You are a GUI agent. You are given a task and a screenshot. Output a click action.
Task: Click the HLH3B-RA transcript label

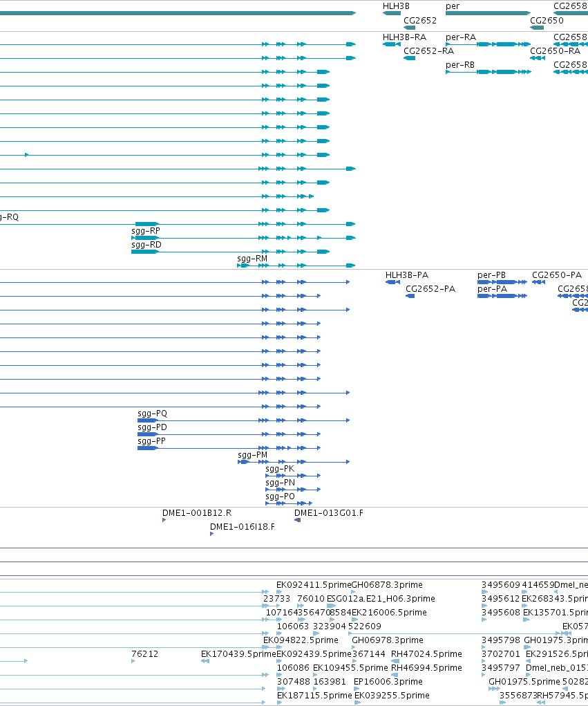(404, 37)
